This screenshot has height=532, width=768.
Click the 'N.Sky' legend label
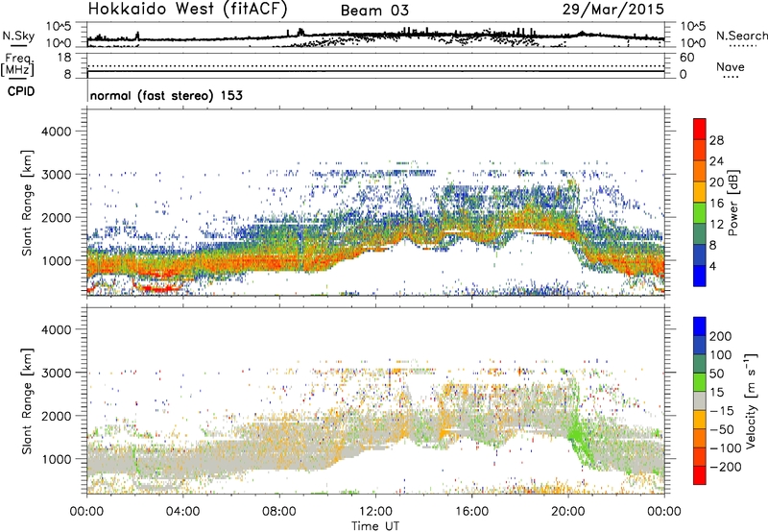coord(18,36)
